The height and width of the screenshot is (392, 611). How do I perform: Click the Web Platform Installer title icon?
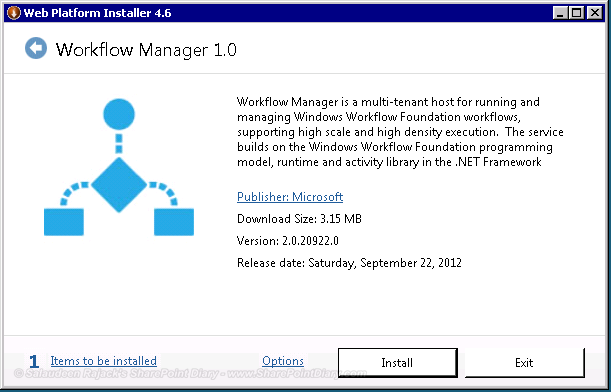click(13, 13)
